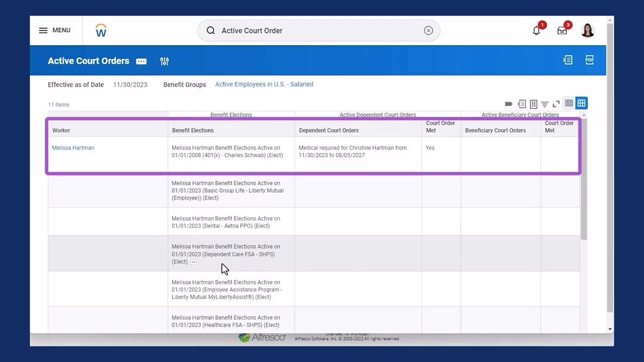Select the Employee Assistance Program election cell
This screenshot has width=644, height=362.
(231, 289)
